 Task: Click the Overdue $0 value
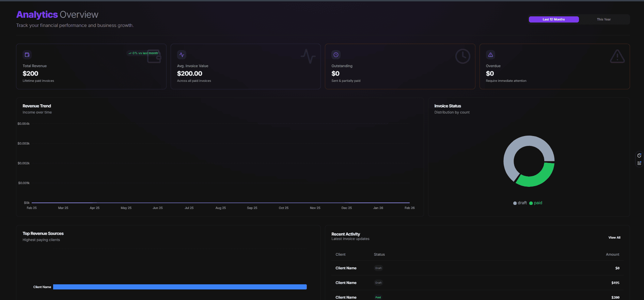click(490, 74)
